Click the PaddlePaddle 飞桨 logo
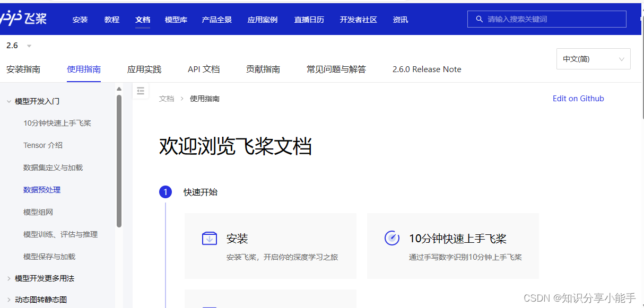Screen dimensions: 644x308 pos(24,19)
